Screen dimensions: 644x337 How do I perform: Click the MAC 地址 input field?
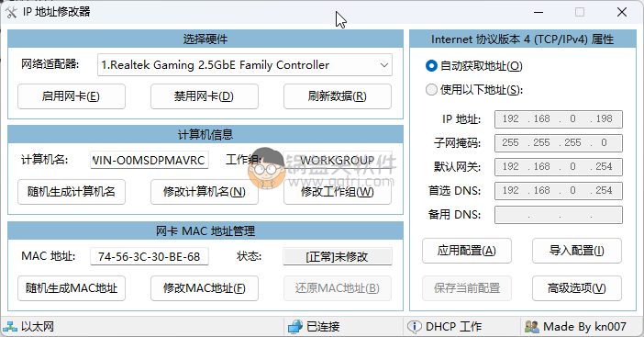150,256
